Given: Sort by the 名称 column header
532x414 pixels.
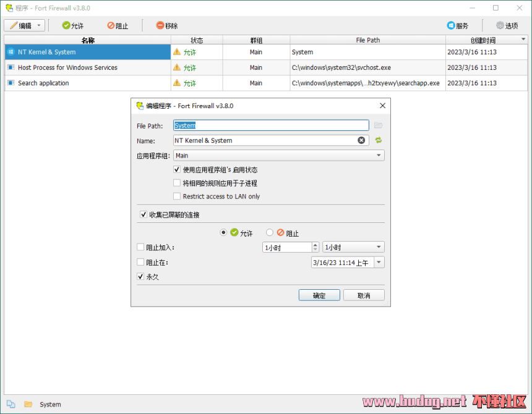Looking at the screenshot, I should [x=88, y=40].
